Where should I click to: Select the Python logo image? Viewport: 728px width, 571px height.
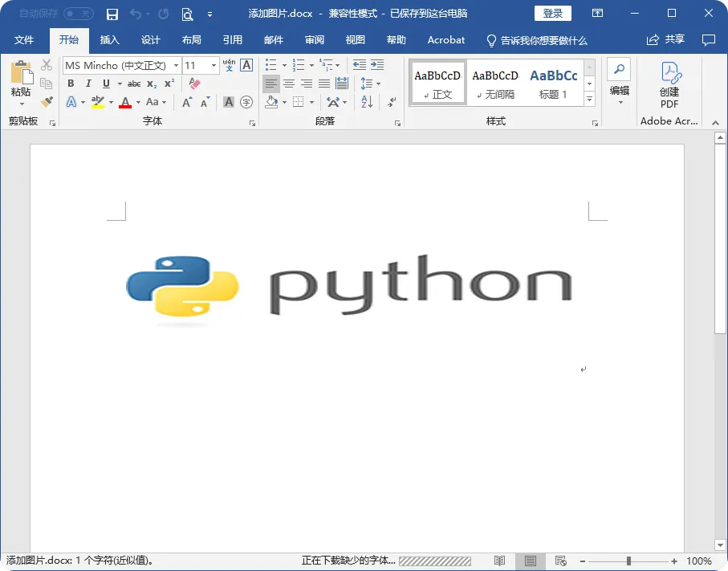coord(349,291)
